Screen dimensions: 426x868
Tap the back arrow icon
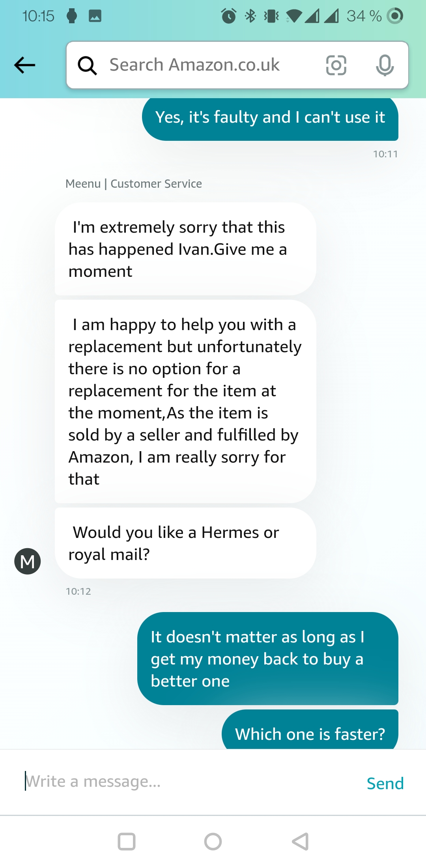coord(25,65)
